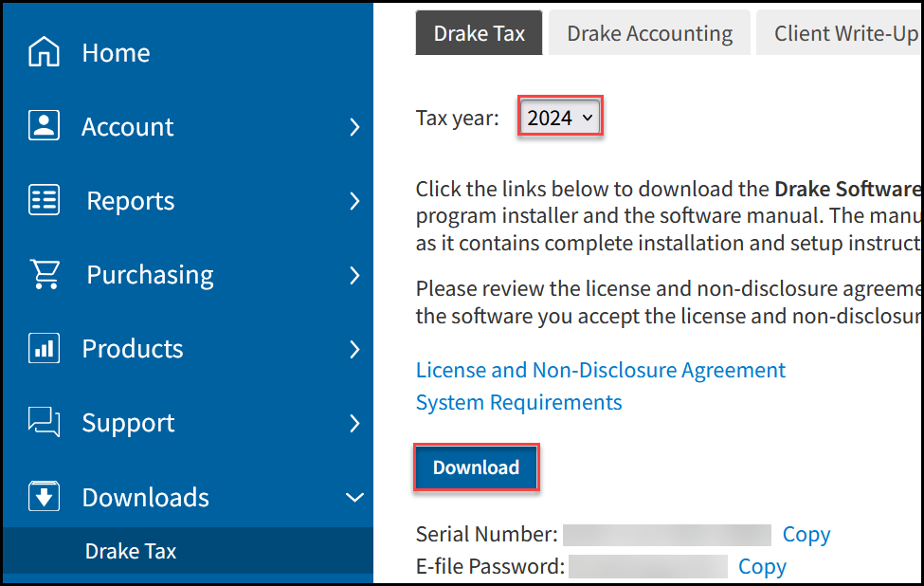Select Drake Tax under Downloads
This screenshot has height=586, width=924.
tap(131, 551)
